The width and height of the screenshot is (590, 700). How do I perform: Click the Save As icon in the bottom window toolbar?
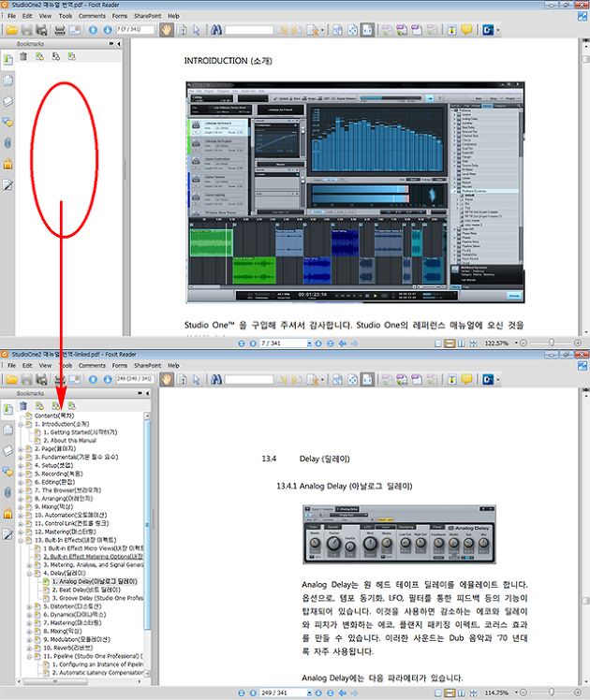click(x=41, y=379)
